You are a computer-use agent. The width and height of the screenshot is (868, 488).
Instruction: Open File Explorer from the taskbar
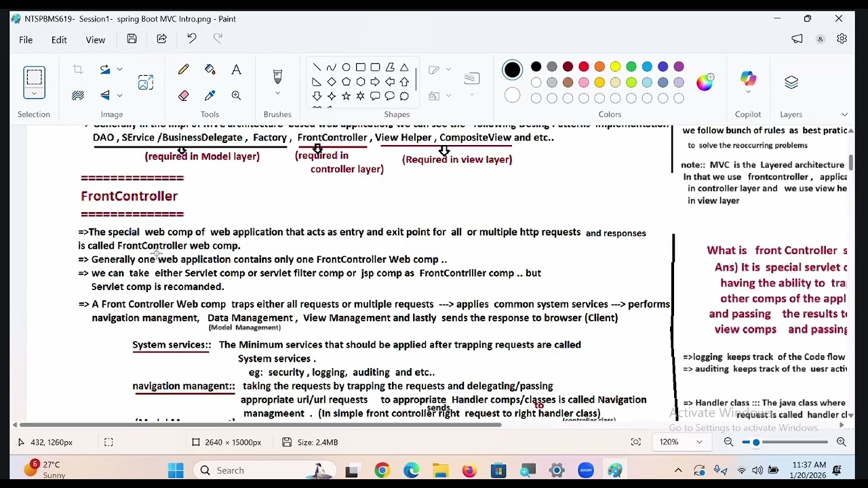click(x=440, y=470)
